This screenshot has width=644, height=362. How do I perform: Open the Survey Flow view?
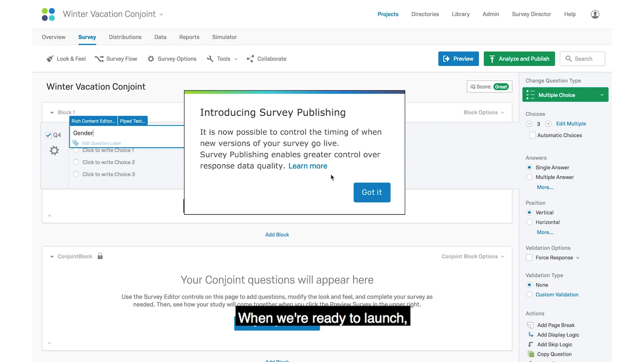[116, 59]
